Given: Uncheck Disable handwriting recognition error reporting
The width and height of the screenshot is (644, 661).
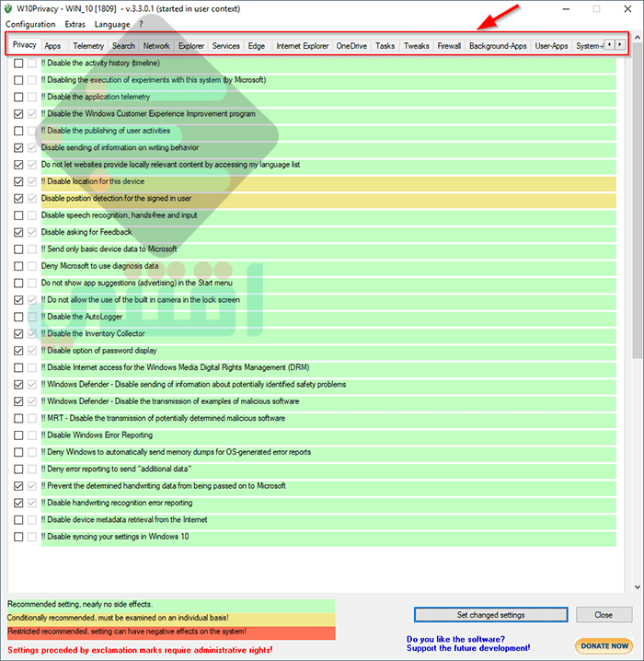Looking at the screenshot, I should pyautogui.click(x=18, y=503).
